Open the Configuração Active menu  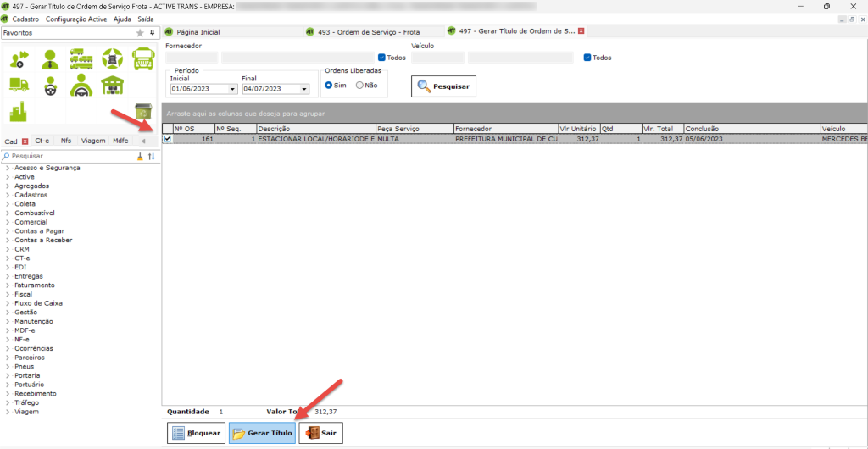coord(76,19)
